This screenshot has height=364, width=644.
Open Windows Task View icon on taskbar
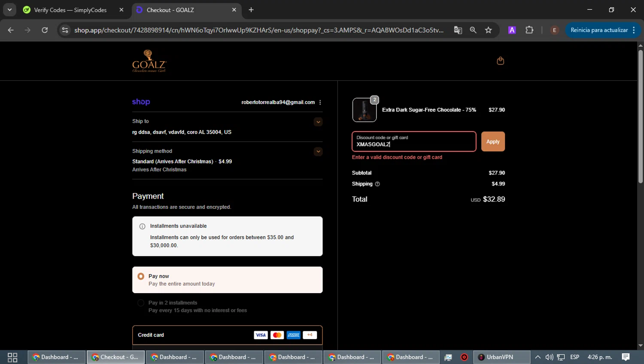point(12,357)
